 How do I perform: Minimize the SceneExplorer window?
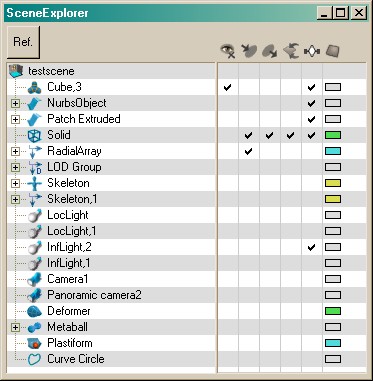pyautogui.click(x=325, y=13)
